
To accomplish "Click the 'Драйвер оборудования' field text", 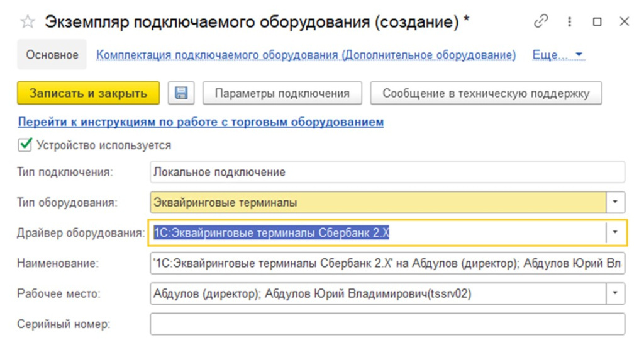I will click(x=271, y=233).
